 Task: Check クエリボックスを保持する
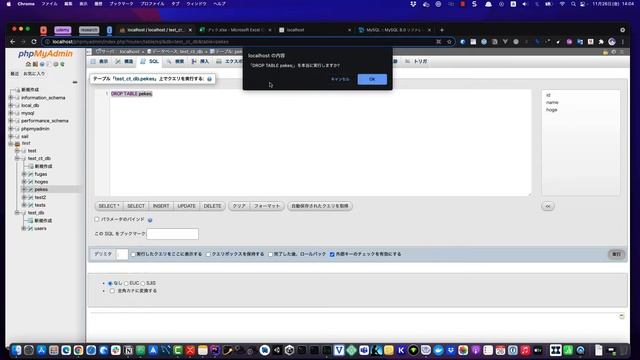208,254
